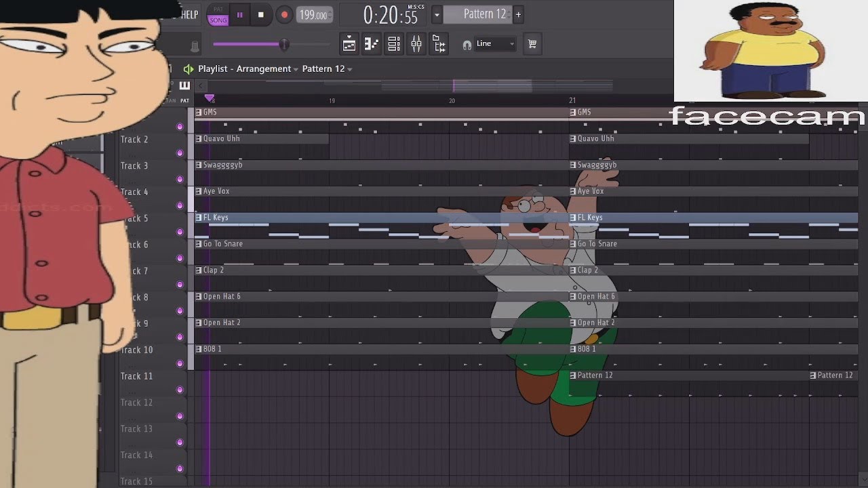This screenshot has height=488, width=868.
Task: Open clip menu icon of first GMS clip
Action: point(199,112)
